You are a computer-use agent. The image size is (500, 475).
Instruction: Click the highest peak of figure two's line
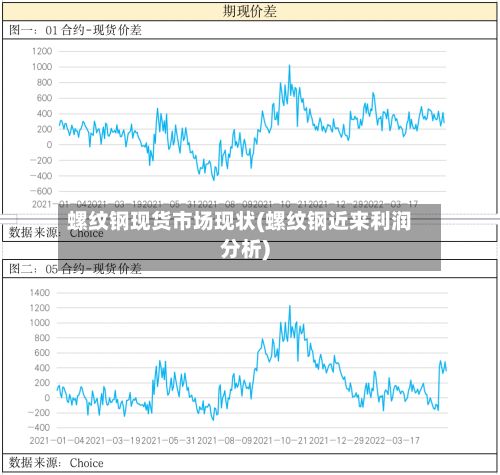pyautogui.click(x=290, y=306)
